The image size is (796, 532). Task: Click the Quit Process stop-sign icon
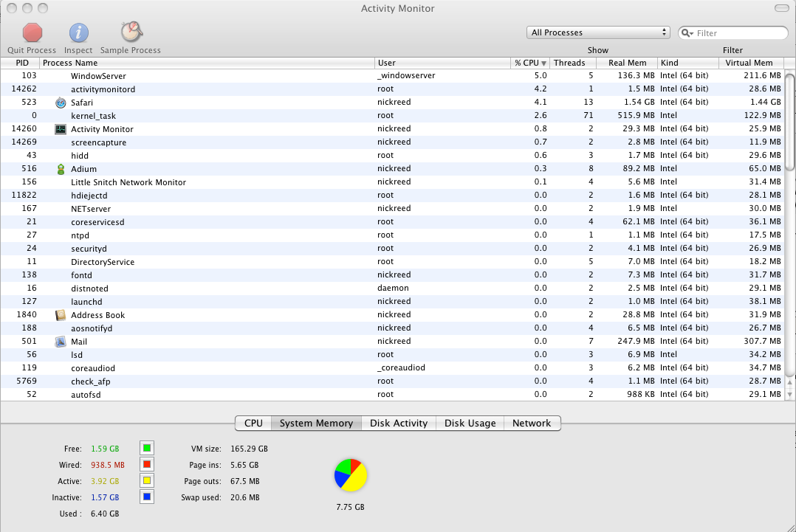[32, 33]
